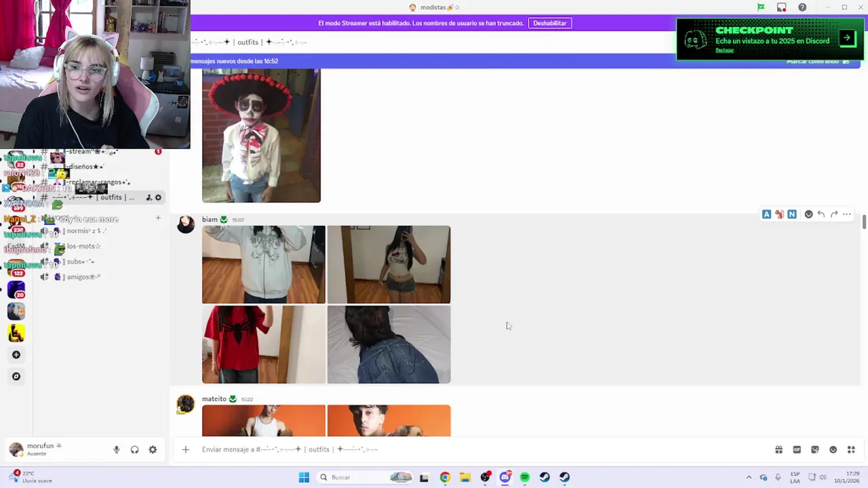Dismiss Checkpoint banner via Rechazar
868x488 pixels.
pos(724,50)
